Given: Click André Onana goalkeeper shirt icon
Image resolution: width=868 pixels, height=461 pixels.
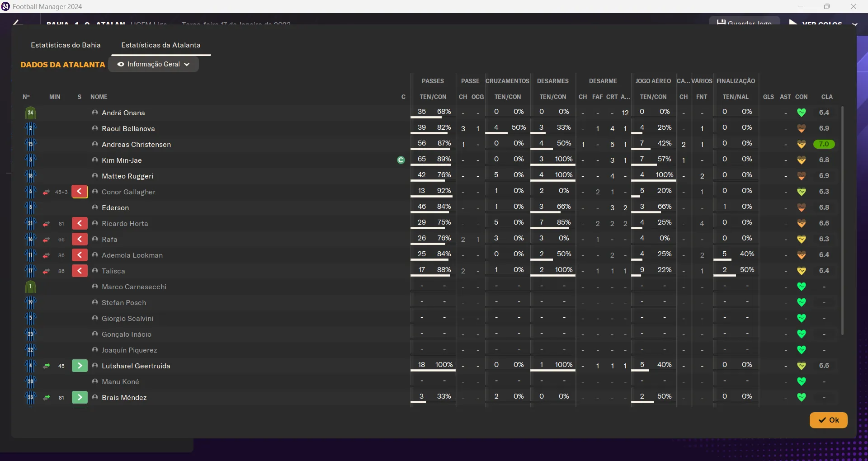Looking at the screenshot, I should click(x=30, y=113).
